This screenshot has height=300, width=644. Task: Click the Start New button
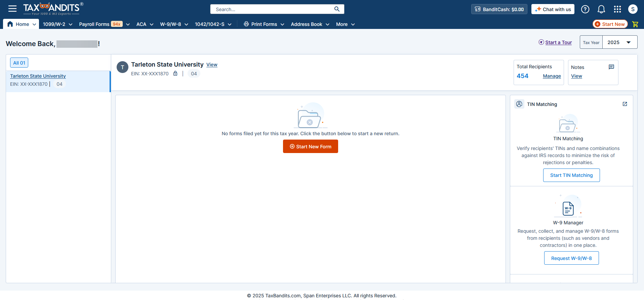point(610,24)
